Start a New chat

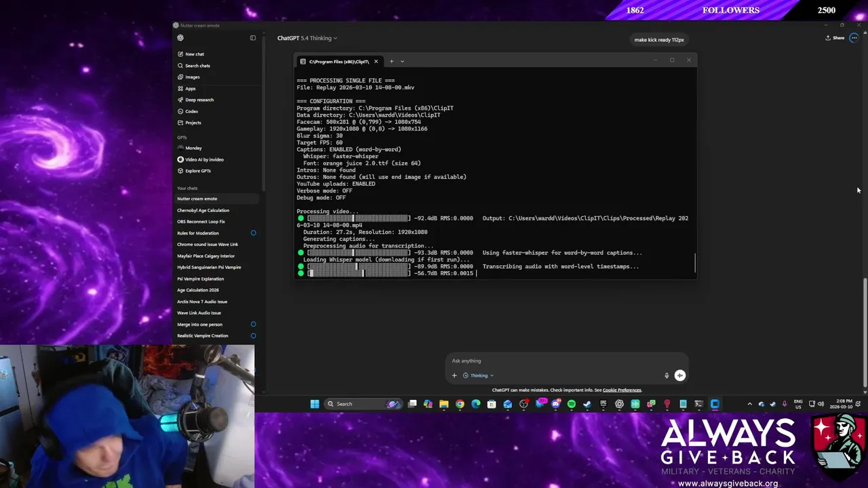(x=195, y=54)
